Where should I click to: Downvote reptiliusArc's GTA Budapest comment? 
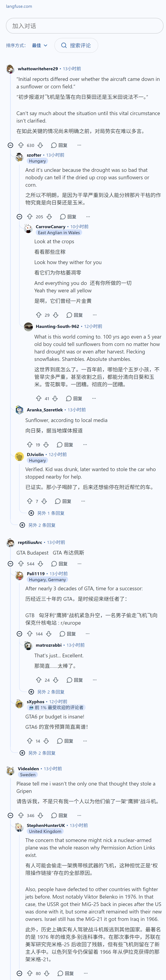coord(40,564)
